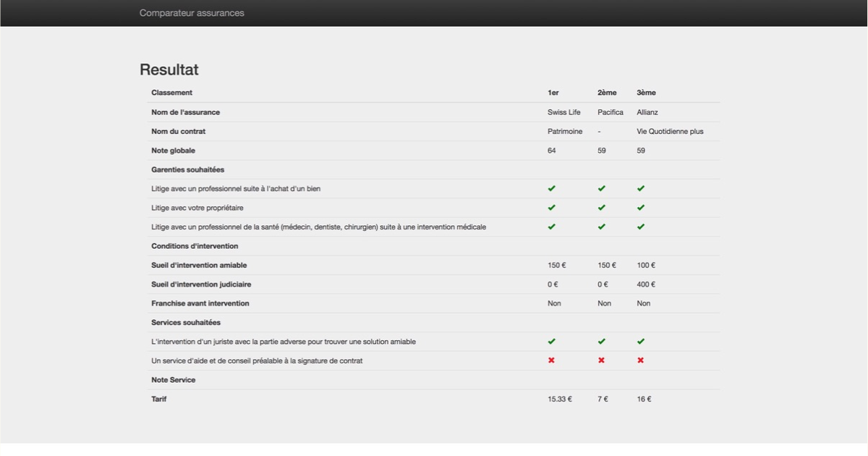Click the Allianz insurance name
This screenshot has width=868, height=456.
tap(647, 112)
